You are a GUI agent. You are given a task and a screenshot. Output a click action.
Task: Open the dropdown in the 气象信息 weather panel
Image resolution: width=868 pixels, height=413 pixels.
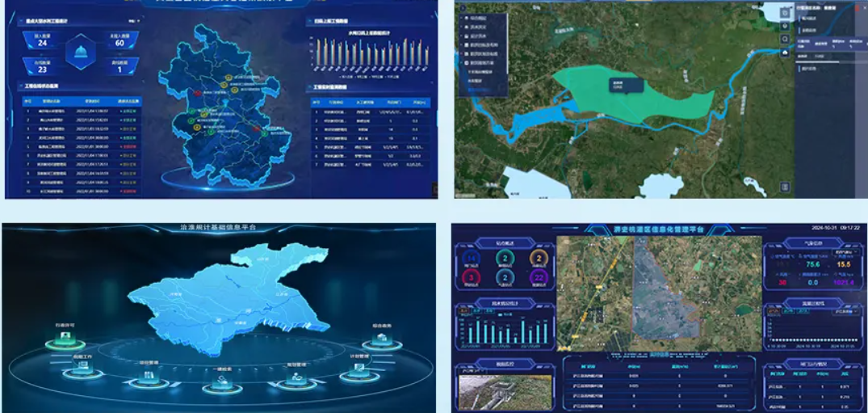846,253
